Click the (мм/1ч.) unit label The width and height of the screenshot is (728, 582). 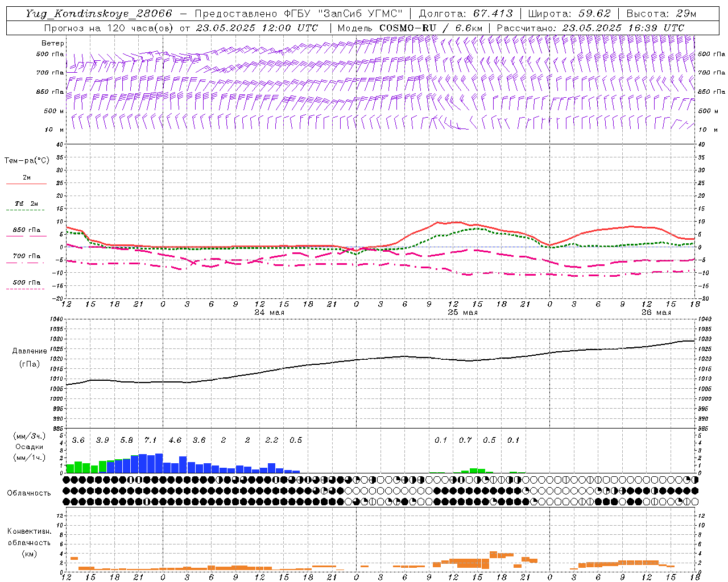29,458
